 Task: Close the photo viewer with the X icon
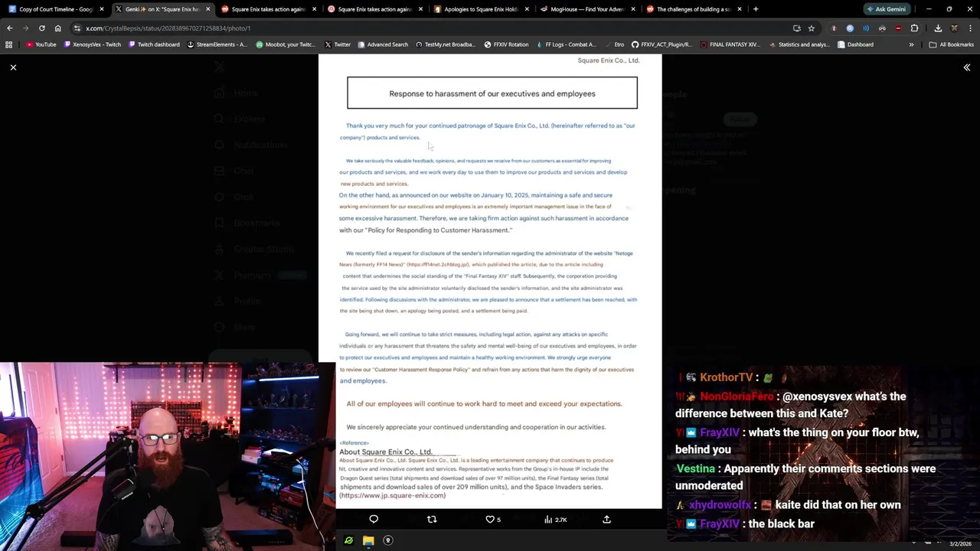pos(13,67)
